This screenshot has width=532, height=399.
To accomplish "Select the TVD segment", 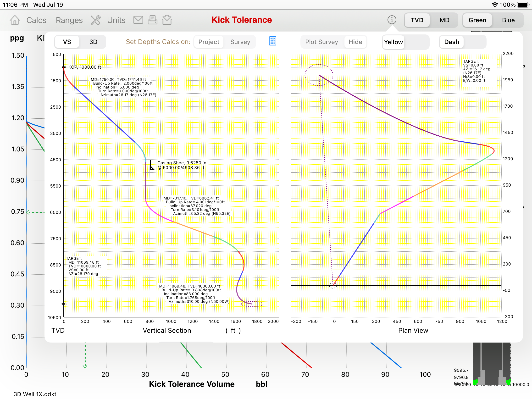I will (417, 20).
